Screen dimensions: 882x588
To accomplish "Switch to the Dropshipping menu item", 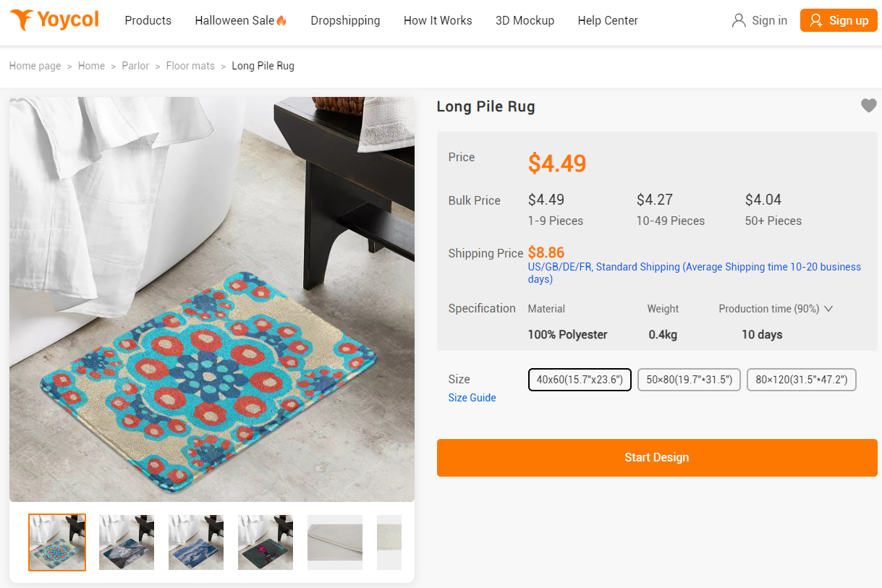I will coord(345,20).
